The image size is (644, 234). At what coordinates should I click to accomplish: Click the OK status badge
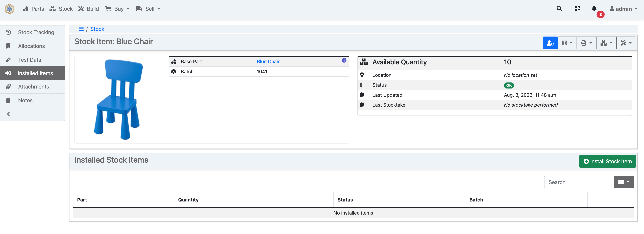point(509,85)
